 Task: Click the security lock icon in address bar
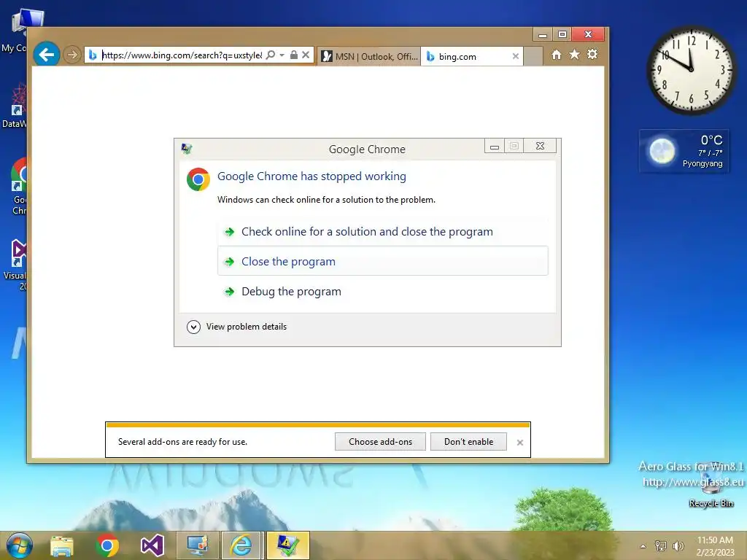pos(294,55)
